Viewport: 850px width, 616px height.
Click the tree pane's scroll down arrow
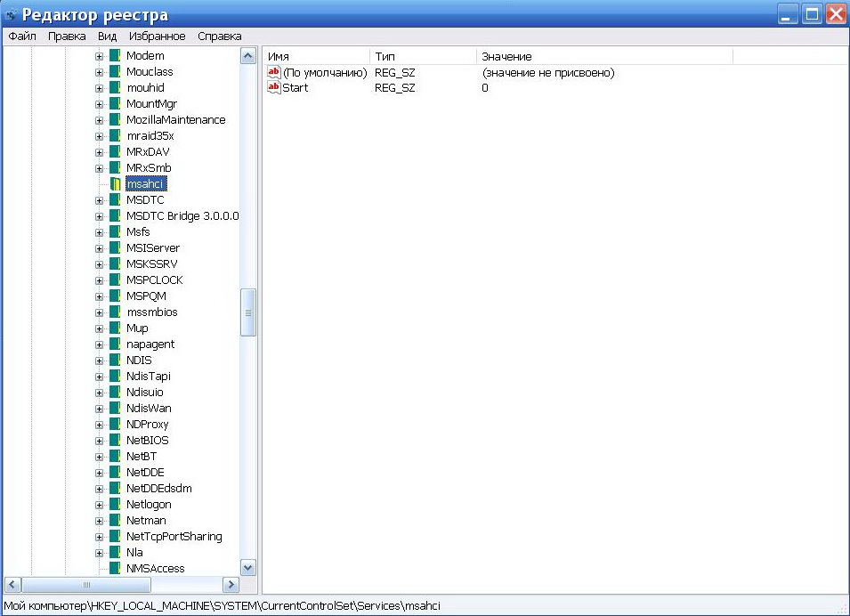[x=247, y=568]
